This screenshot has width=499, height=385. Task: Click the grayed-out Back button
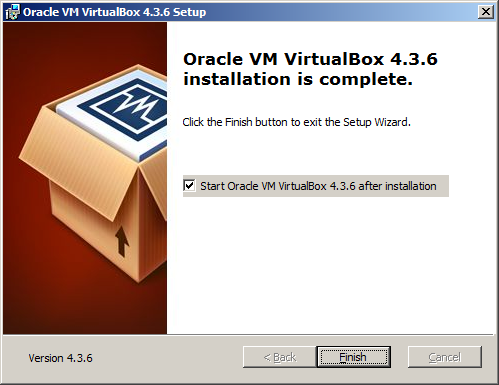click(x=279, y=357)
